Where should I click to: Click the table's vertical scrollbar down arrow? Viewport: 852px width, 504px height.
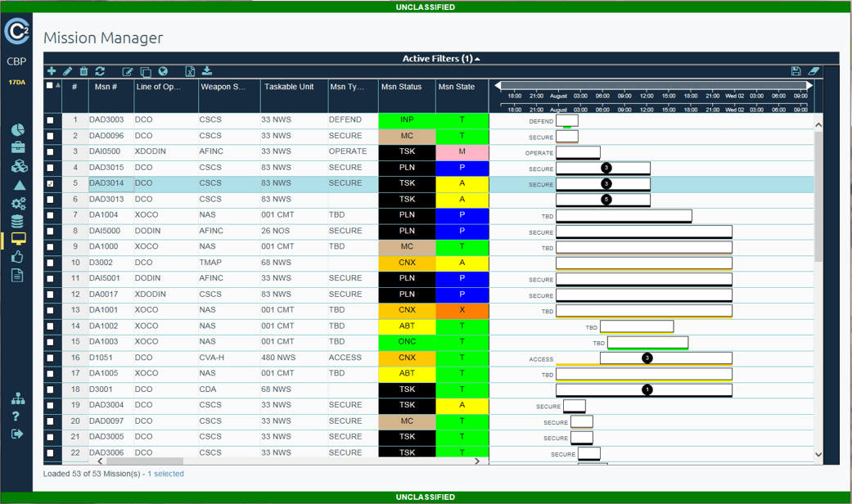click(x=818, y=454)
